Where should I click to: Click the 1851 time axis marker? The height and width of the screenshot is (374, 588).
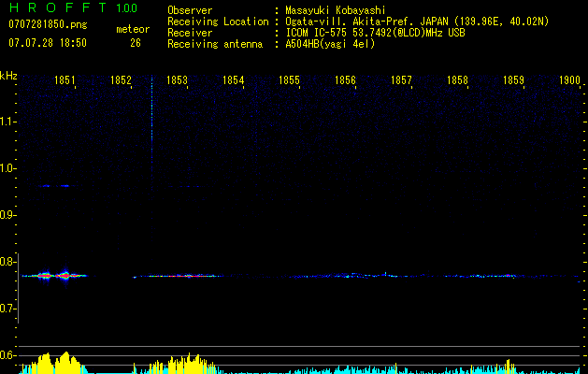pyautogui.click(x=65, y=80)
